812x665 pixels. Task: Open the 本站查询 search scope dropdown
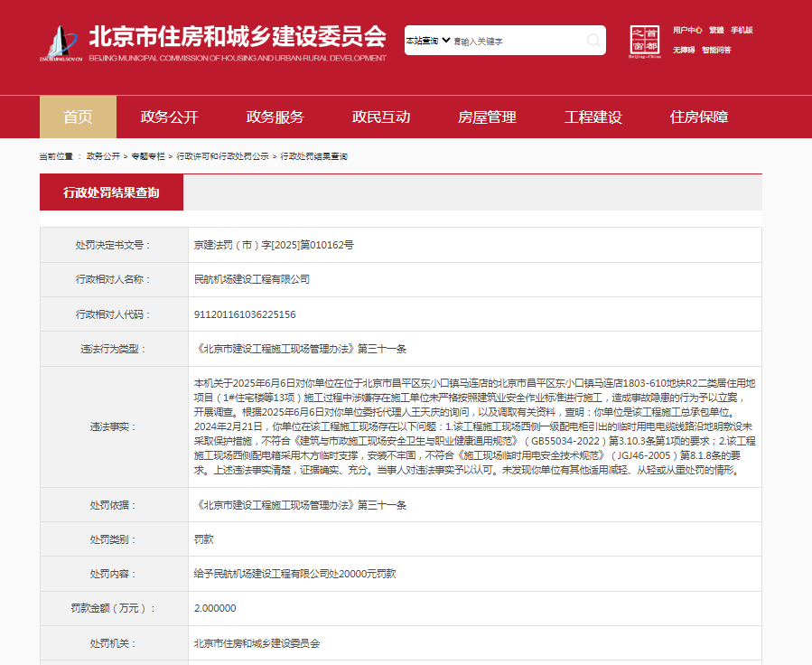point(428,41)
